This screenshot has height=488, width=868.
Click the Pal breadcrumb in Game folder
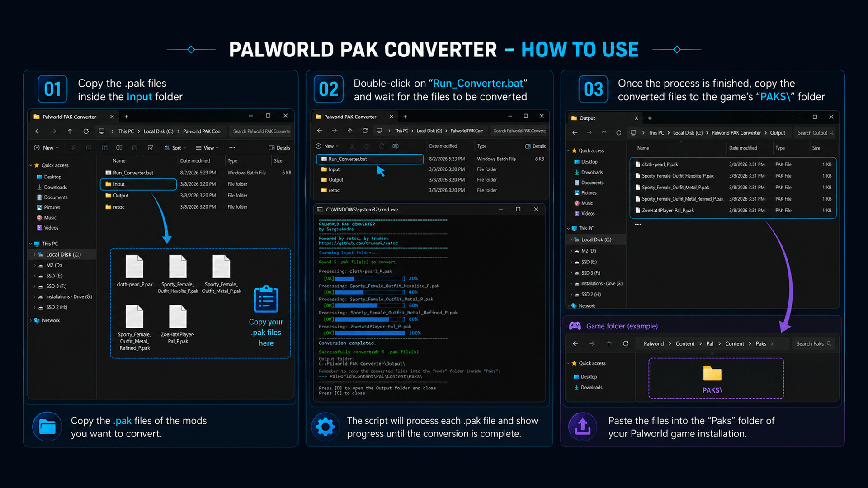point(710,344)
